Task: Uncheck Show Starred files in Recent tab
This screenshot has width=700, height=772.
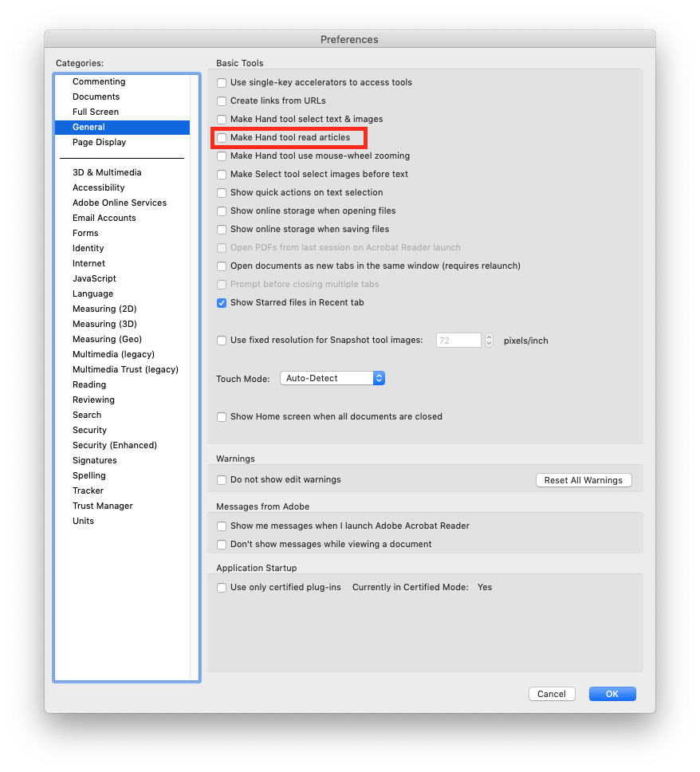Action: click(222, 303)
